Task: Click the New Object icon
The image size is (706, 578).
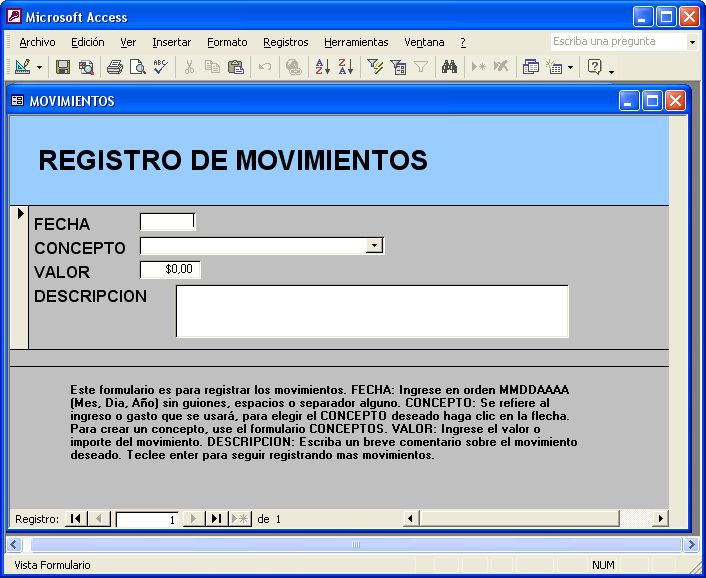Action: click(554, 67)
